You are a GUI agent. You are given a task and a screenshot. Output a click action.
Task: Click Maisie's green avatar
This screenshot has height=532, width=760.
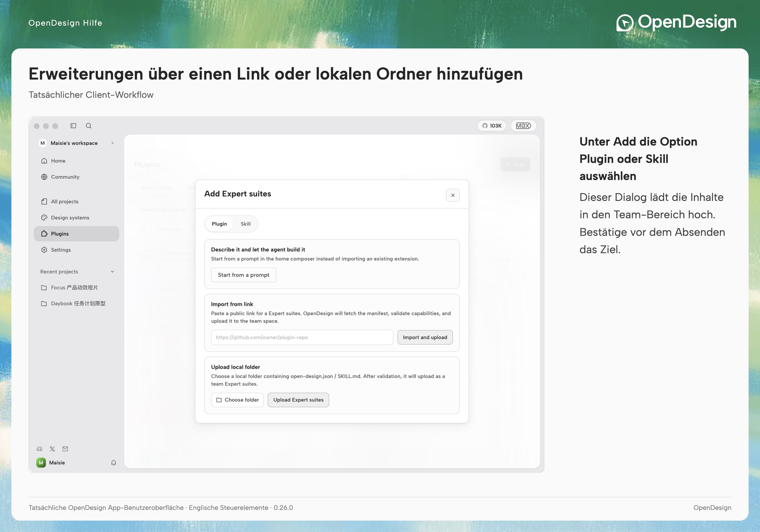41,462
